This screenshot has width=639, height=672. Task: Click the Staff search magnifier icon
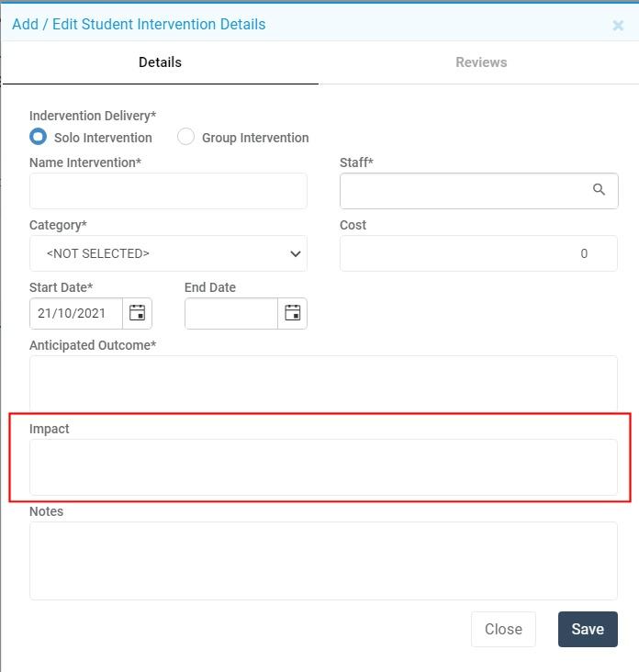click(599, 190)
